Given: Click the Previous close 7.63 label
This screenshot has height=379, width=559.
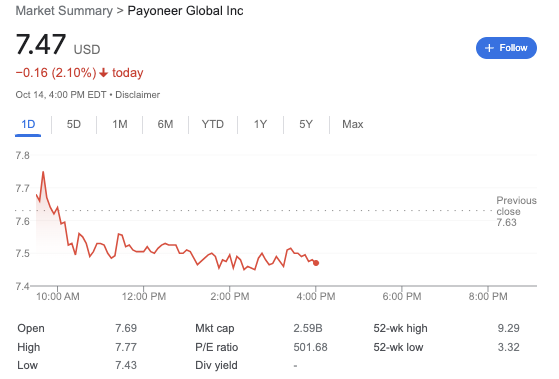Looking at the screenshot, I should click(516, 211).
